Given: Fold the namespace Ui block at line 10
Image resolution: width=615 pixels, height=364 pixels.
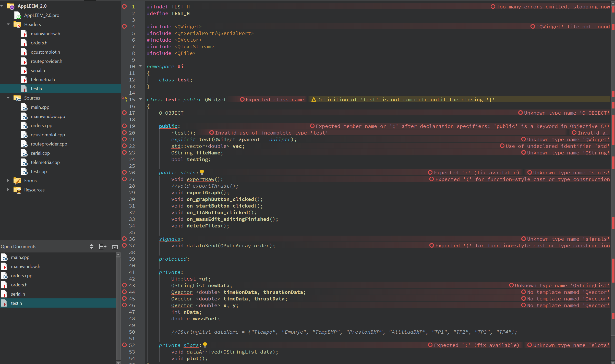Looking at the screenshot, I should coord(140,66).
